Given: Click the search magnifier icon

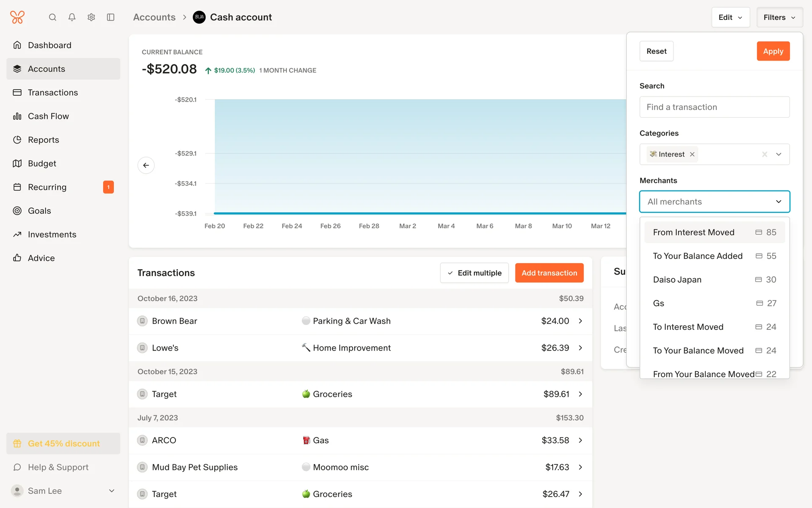Looking at the screenshot, I should [52, 17].
